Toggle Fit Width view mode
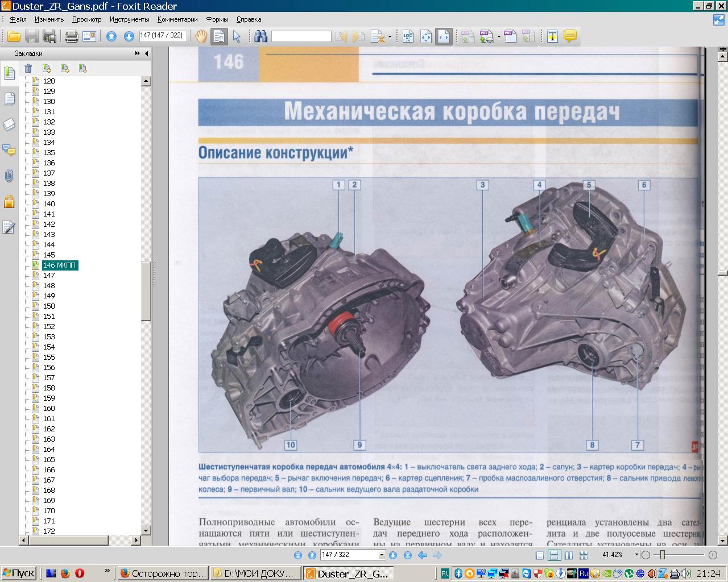This screenshot has width=728, height=582. click(x=444, y=36)
